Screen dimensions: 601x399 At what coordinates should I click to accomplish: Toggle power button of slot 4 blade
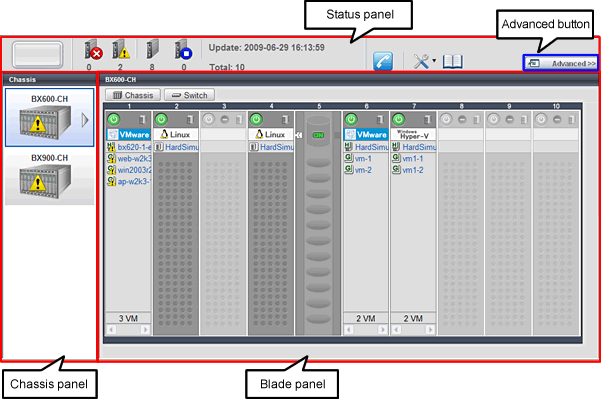[x=256, y=120]
